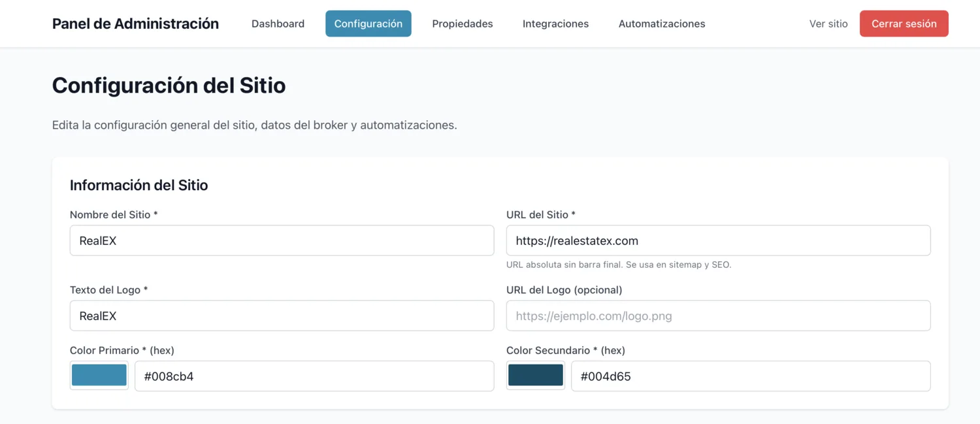Focus the Nombre del Sitio field
Viewport: 980px width, 424px height.
282,240
